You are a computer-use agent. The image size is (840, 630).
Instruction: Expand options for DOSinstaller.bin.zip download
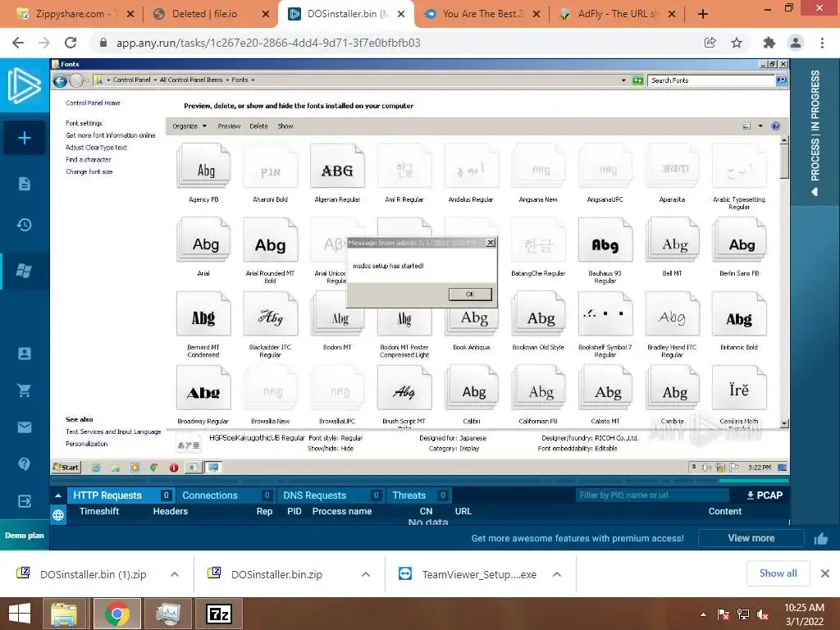pos(366,574)
